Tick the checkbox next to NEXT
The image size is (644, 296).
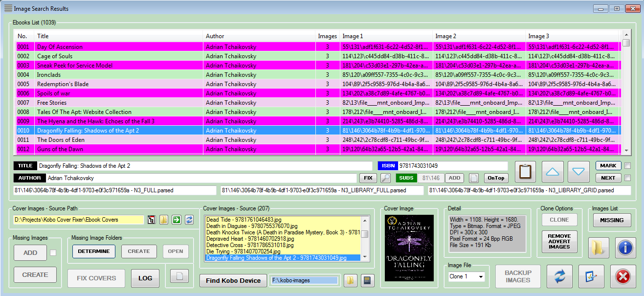click(x=627, y=178)
